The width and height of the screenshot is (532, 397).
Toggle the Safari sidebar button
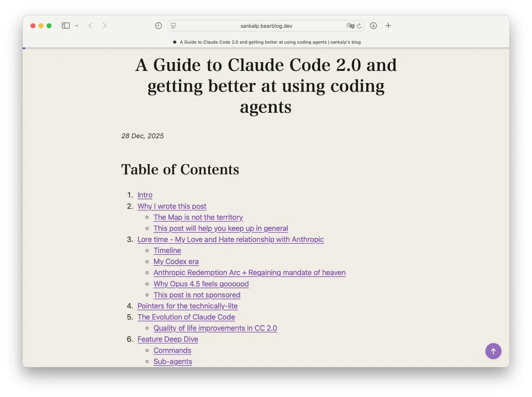click(x=66, y=26)
